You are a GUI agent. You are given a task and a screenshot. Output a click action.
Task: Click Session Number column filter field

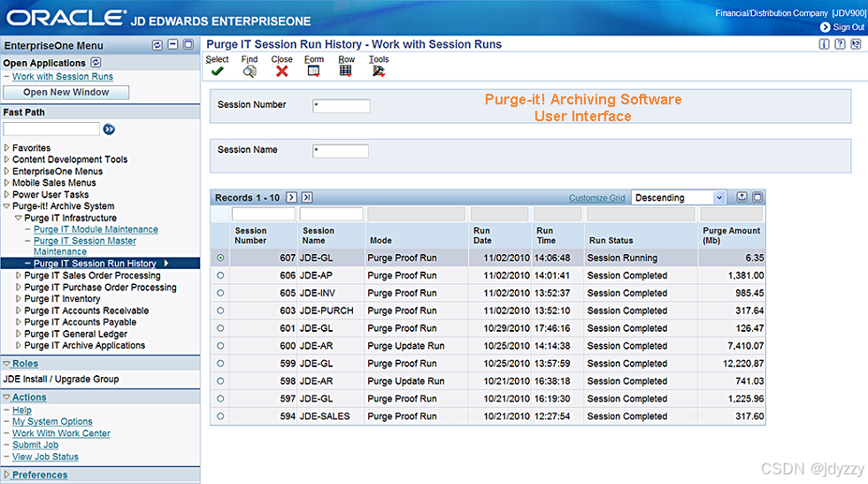pos(264,214)
